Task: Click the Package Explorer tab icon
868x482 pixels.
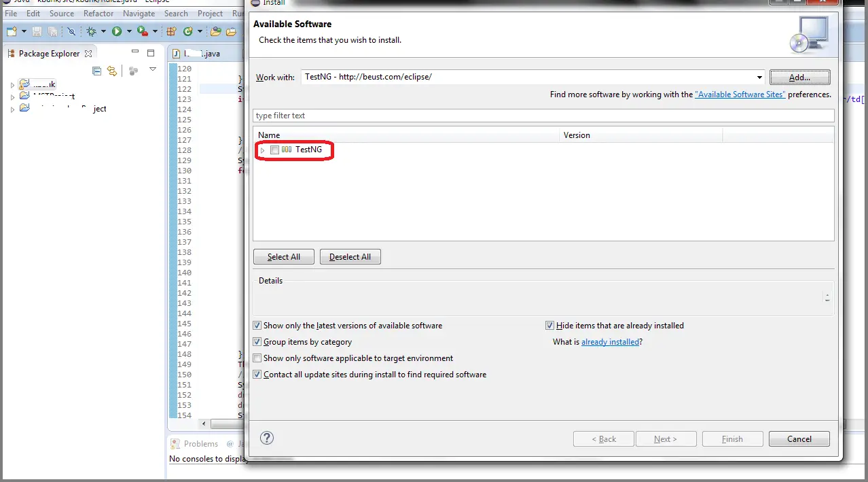Action: [12, 54]
